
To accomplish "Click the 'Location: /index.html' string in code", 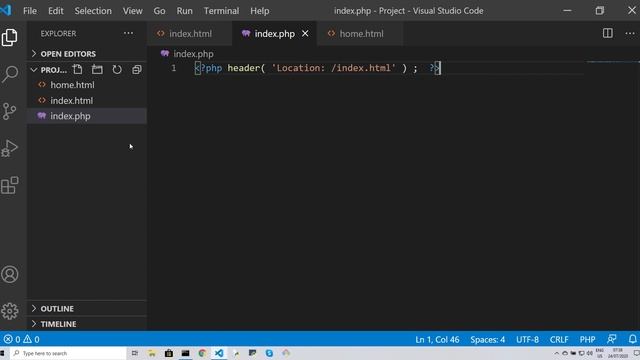I will pos(333,68).
